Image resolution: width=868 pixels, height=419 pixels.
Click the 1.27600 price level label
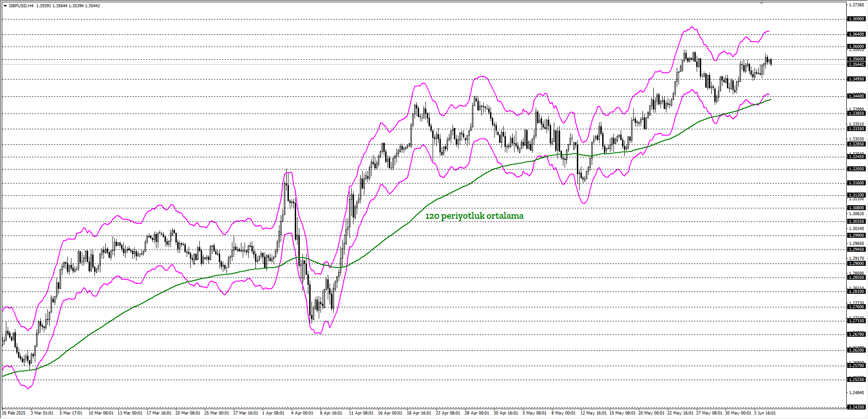coord(856,307)
